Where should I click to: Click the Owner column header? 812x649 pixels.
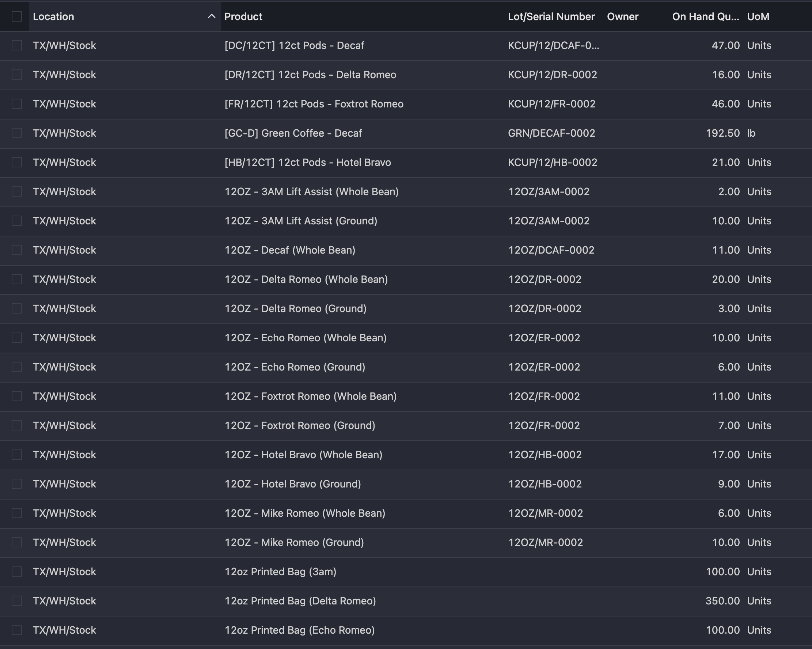point(623,16)
